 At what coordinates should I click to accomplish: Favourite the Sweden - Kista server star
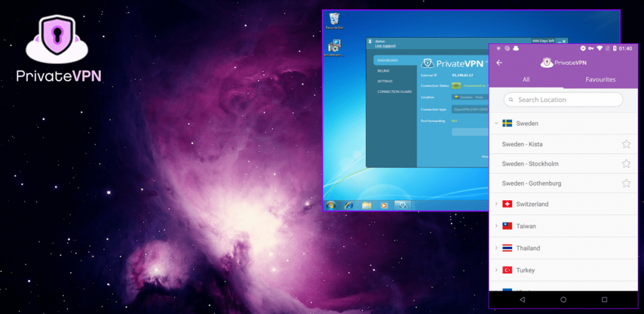pyautogui.click(x=626, y=144)
